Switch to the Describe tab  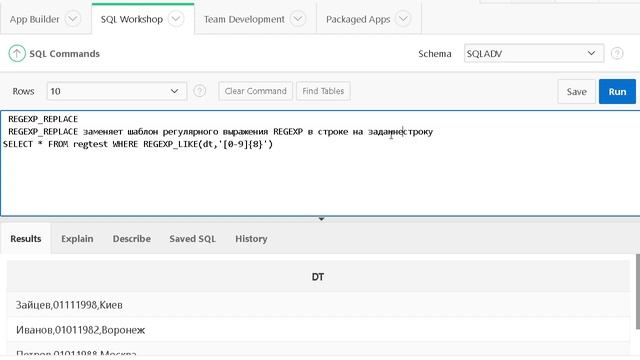tap(131, 239)
